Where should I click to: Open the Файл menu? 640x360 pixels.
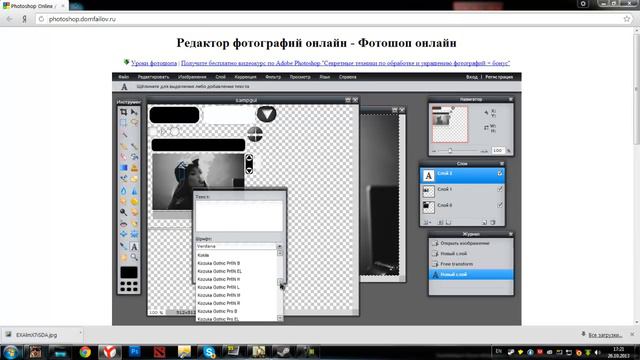pos(124,77)
